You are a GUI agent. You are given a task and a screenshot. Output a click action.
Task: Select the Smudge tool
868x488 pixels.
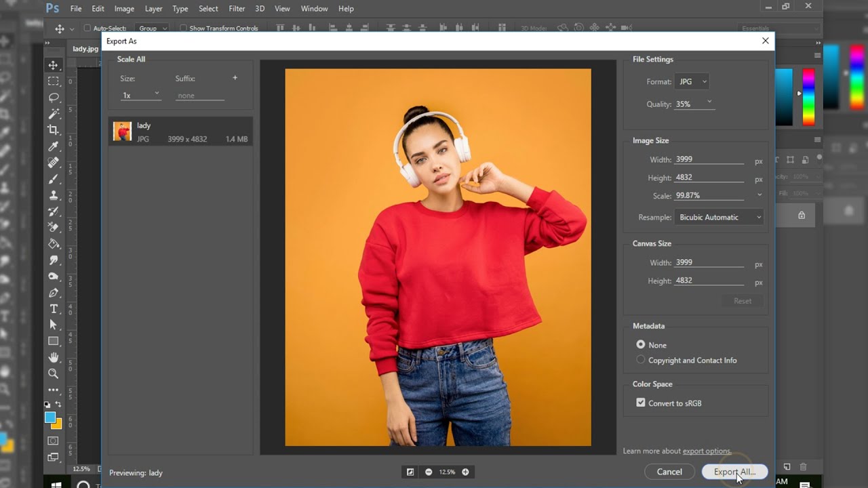pyautogui.click(x=54, y=260)
